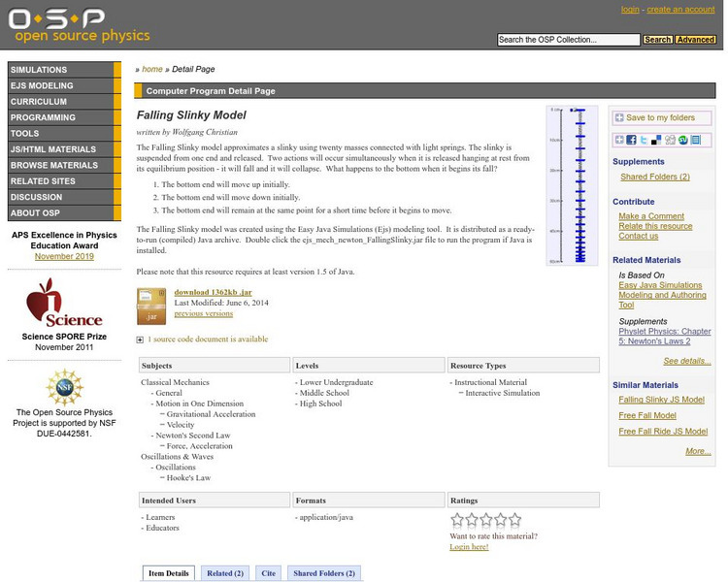Click Save to my folders link

pyautogui.click(x=660, y=118)
